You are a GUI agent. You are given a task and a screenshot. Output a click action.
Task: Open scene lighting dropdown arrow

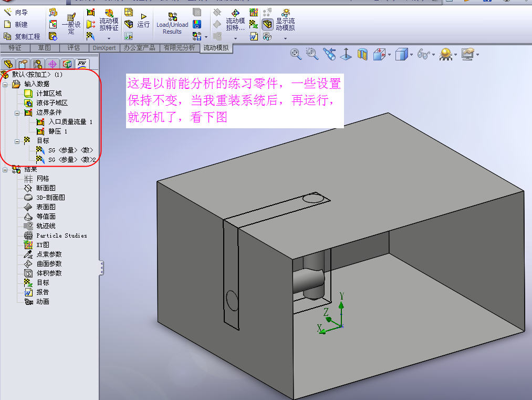coord(455,55)
